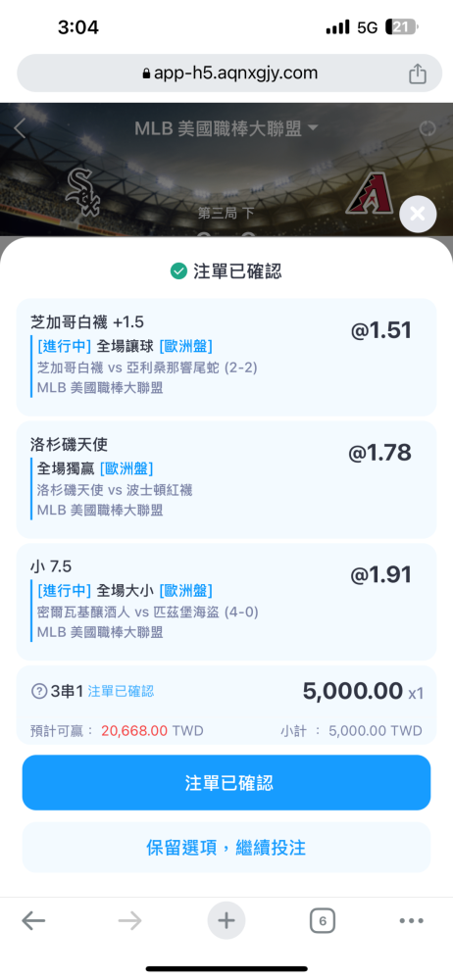Close the bet slip with X button
The image size is (453, 980).
[418, 215]
